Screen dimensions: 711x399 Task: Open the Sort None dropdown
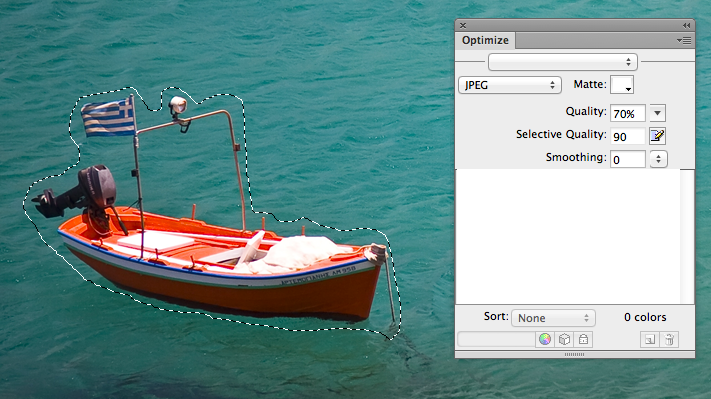553,318
